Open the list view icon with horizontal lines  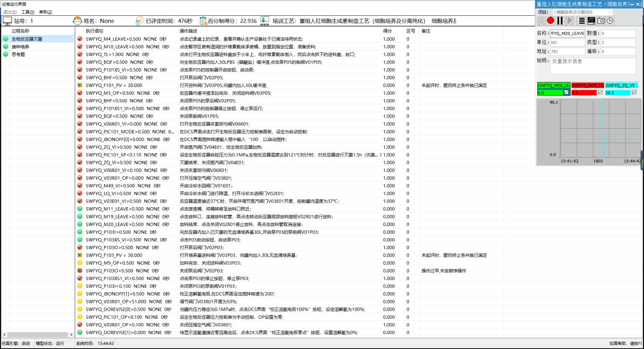click(x=582, y=21)
